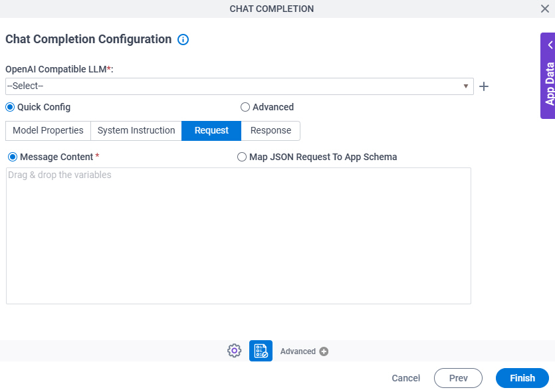Add a new OpenAI Compatible LLM with plus icon
Image resolution: width=555 pixels, height=392 pixels.
[483, 86]
